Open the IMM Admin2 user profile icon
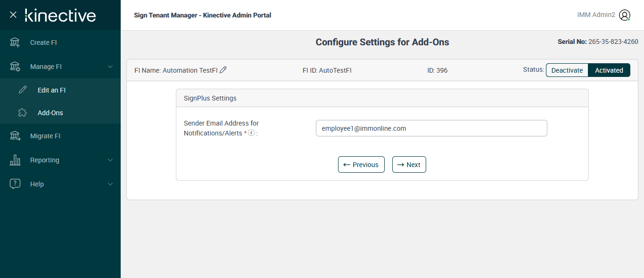The width and height of the screenshot is (644, 278). [625, 15]
